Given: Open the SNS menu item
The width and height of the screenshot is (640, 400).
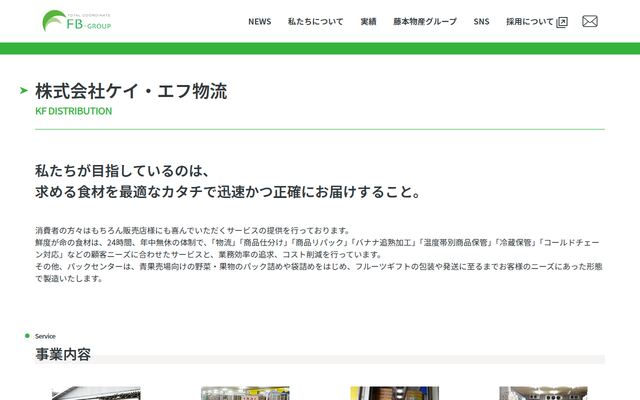Looking at the screenshot, I should 481,22.
